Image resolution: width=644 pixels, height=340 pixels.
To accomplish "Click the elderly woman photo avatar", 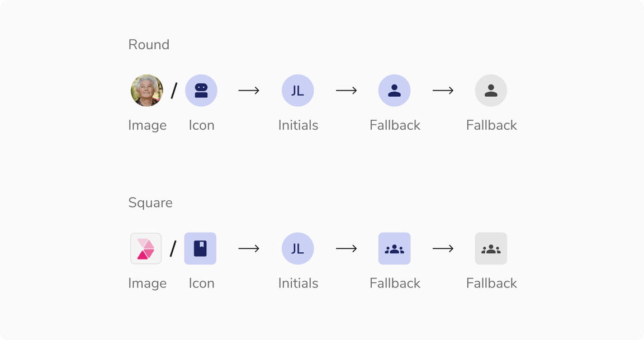I will (147, 91).
